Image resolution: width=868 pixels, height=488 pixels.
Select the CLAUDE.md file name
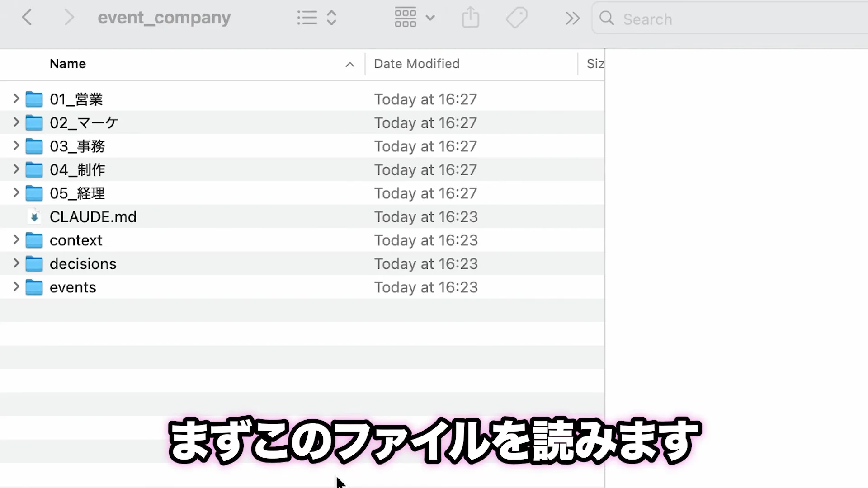pyautogui.click(x=93, y=217)
